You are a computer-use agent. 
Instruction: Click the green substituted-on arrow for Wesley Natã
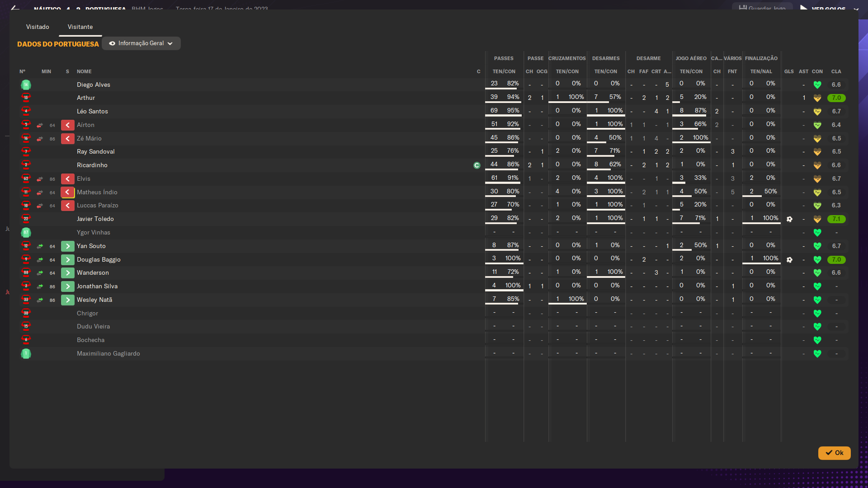point(68,300)
